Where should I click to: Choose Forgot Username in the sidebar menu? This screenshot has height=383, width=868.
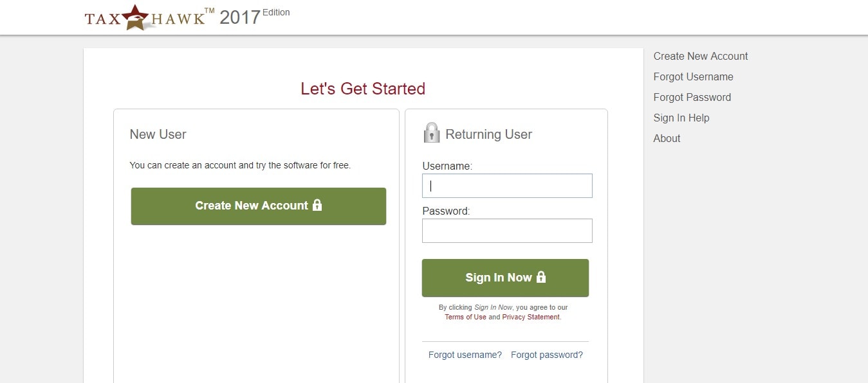click(x=694, y=76)
